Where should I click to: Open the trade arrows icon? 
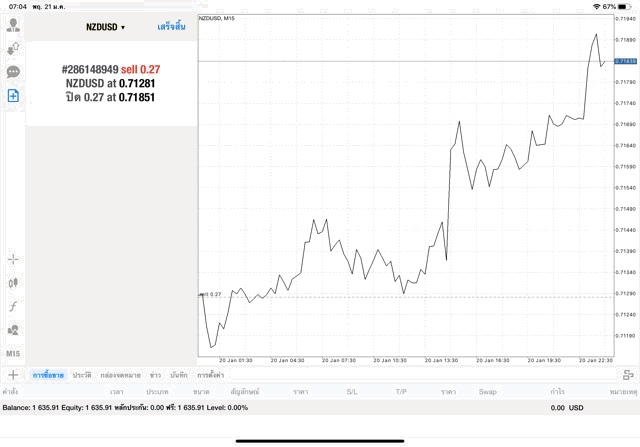point(14,48)
